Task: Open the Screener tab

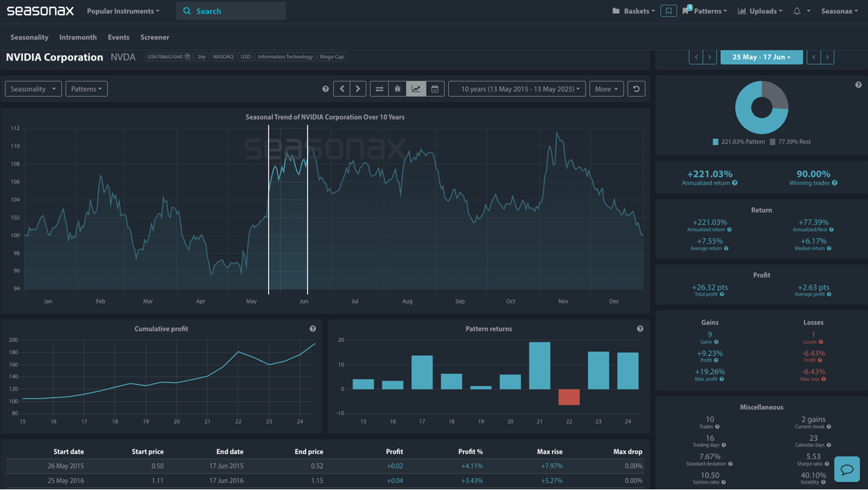Action: coord(154,37)
